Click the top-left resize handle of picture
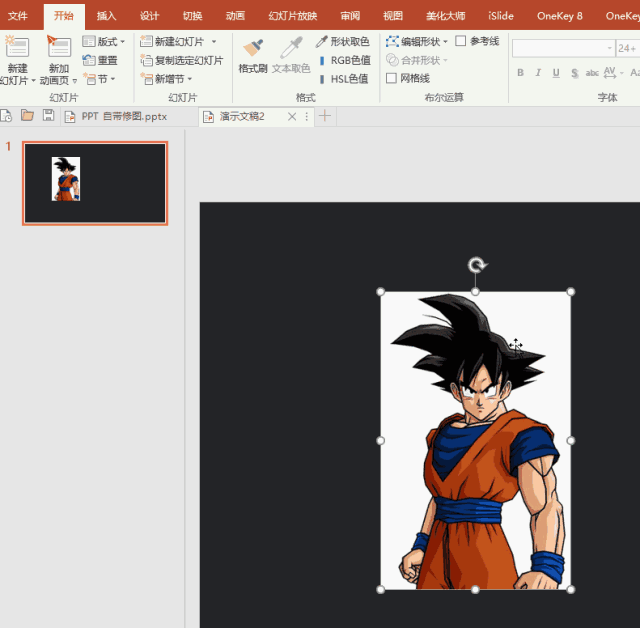This screenshot has height=628, width=640. (x=380, y=292)
